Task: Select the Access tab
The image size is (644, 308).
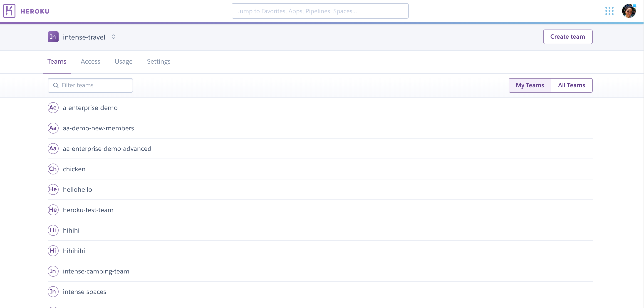Action: (x=90, y=61)
